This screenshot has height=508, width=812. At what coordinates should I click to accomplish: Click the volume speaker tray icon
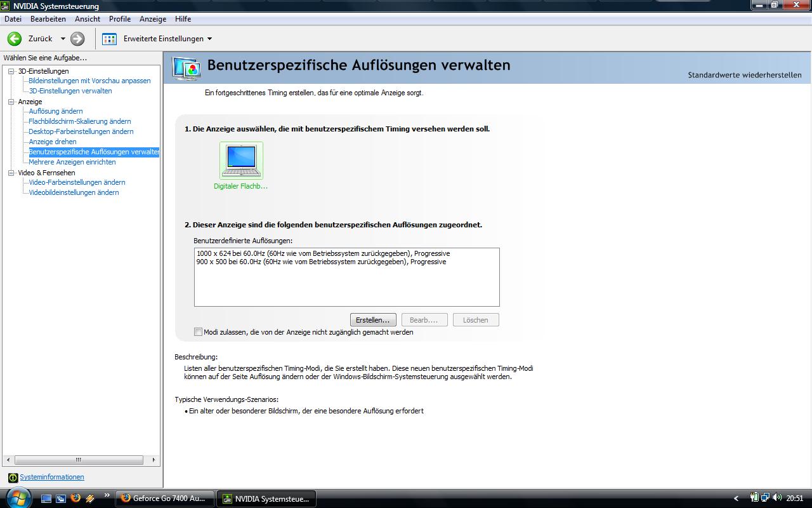coord(777,498)
